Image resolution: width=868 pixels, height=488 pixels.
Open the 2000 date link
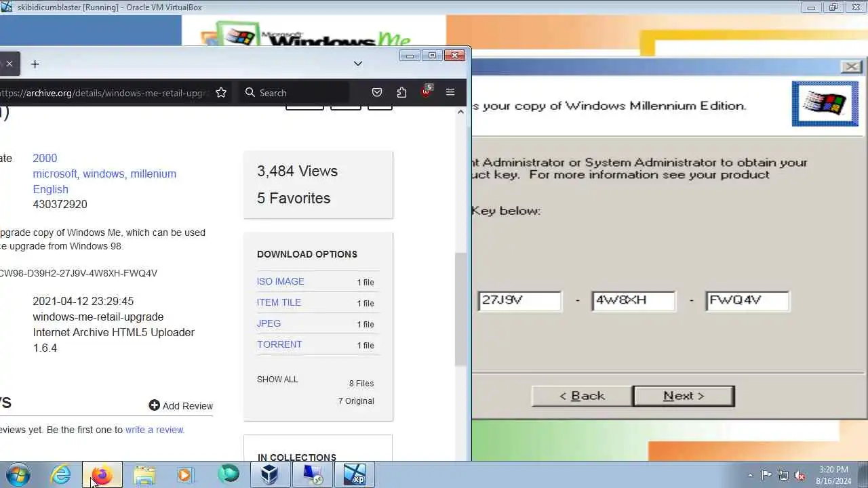click(x=45, y=158)
